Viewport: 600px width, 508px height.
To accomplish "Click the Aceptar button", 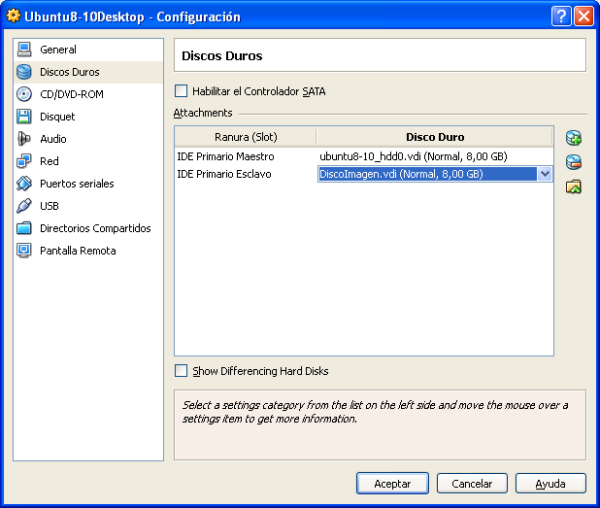I will click(x=392, y=483).
